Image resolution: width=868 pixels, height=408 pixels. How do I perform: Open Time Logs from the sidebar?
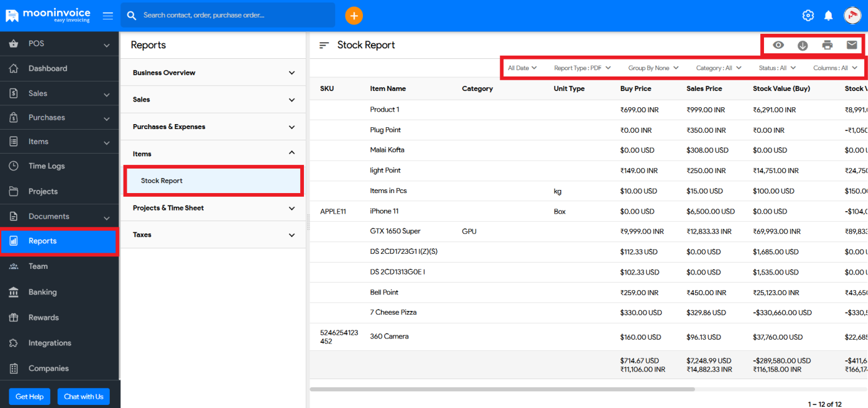point(59,166)
